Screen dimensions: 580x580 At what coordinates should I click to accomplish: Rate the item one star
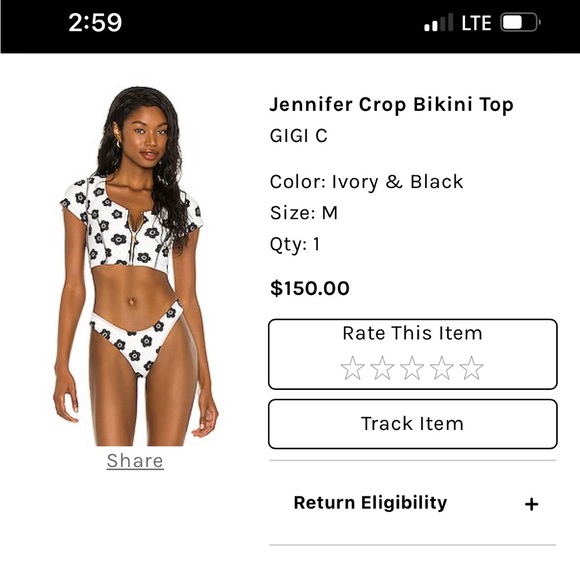tap(353, 368)
